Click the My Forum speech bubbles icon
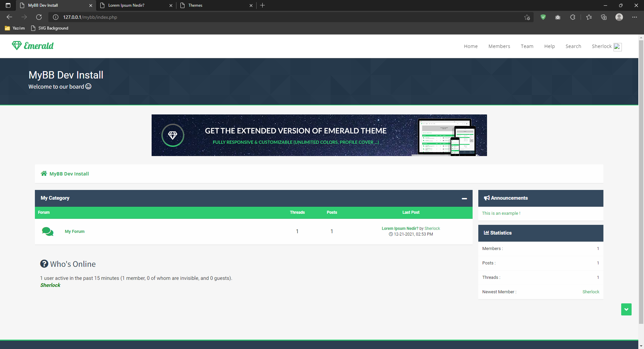 [x=48, y=232]
